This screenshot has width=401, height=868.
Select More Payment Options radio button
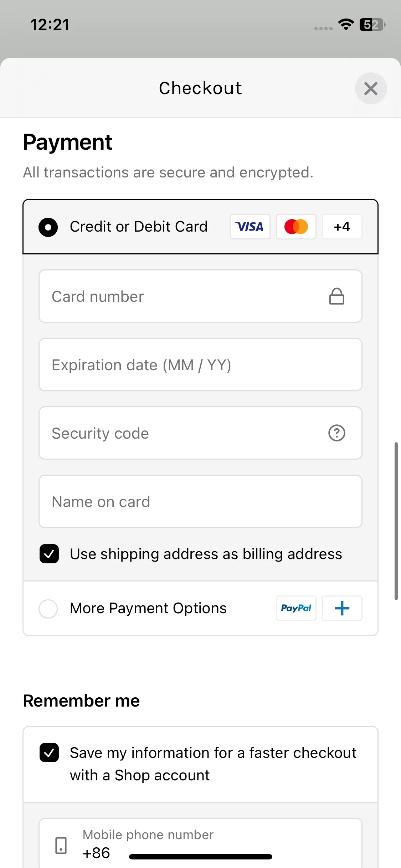pos(48,609)
